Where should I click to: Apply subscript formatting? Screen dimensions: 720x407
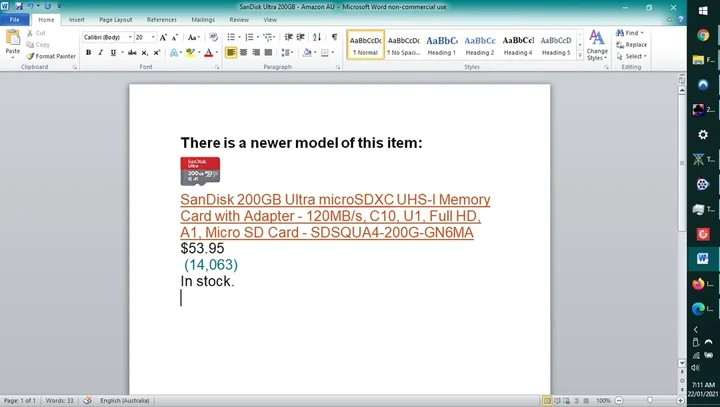(x=145, y=53)
